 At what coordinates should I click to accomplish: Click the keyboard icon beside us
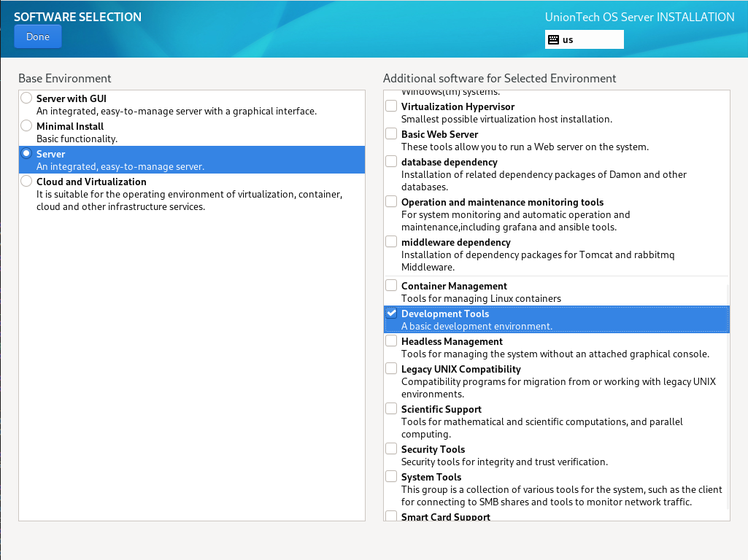(553, 39)
